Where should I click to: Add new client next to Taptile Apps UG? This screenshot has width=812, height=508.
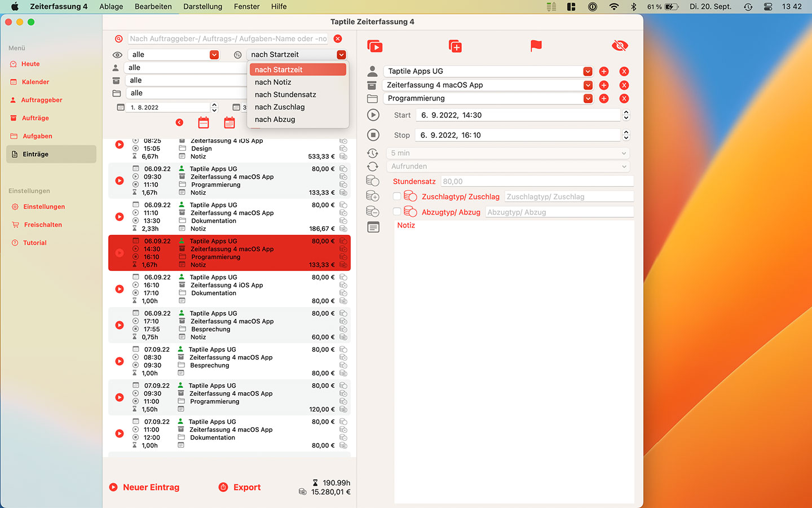click(x=604, y=72)
